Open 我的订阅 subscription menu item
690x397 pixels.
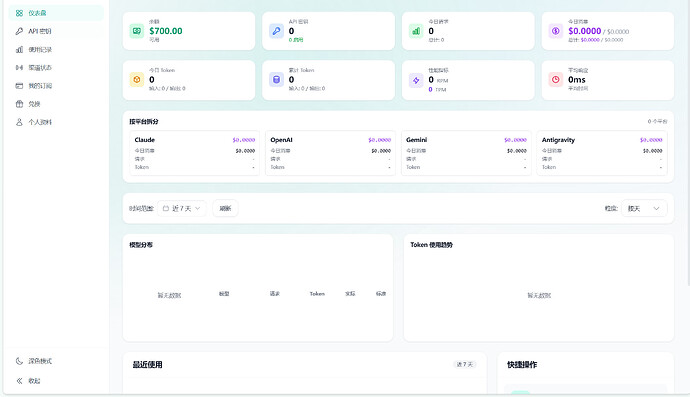(x=56, y=86)
